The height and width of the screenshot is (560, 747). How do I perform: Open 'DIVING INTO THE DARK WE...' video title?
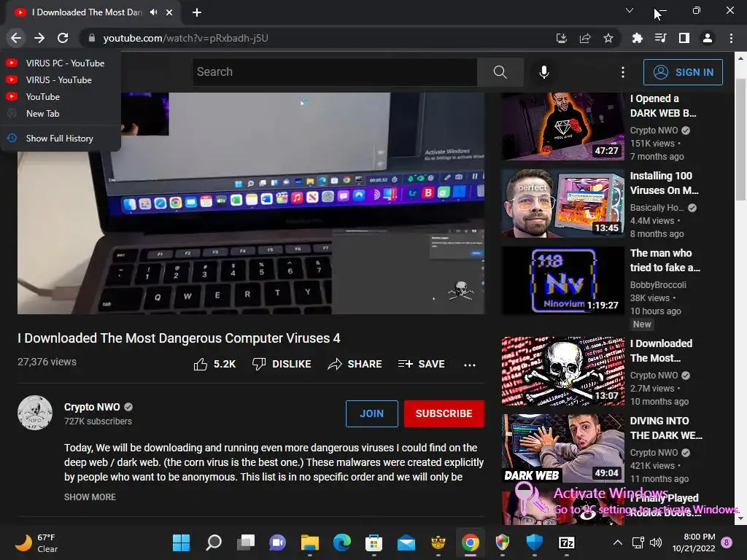[666, 428]
